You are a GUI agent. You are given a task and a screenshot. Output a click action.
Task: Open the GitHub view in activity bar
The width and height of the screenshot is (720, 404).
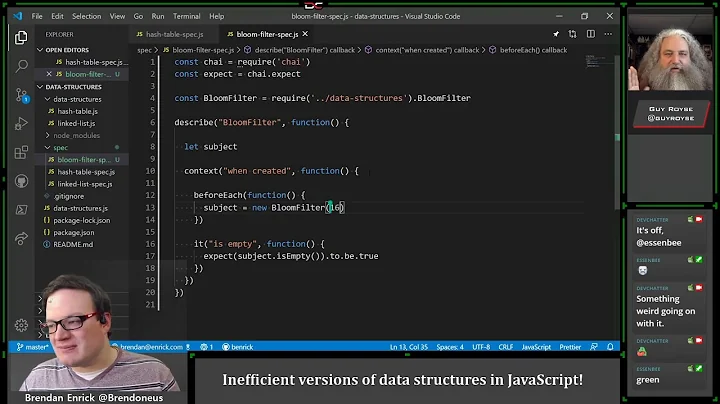point(21,181)
